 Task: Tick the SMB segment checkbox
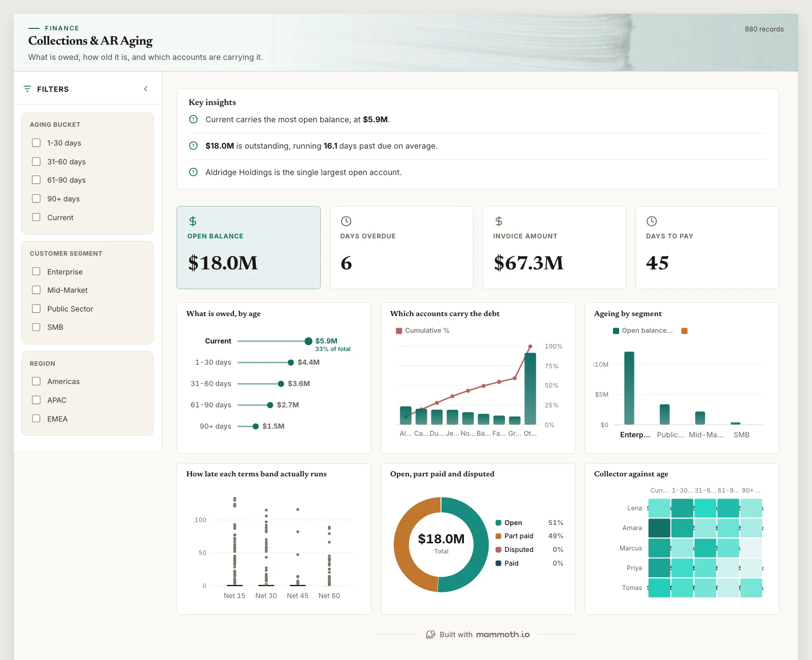tap(36, 327)
